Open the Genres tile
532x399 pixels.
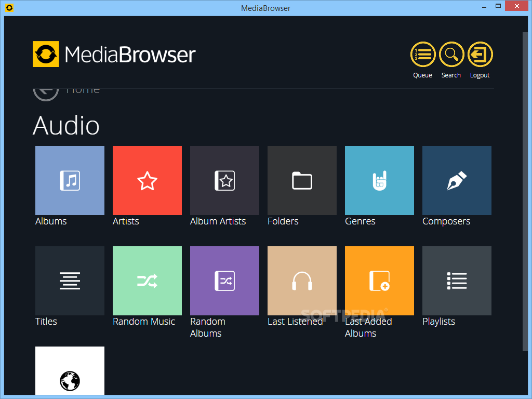pos(379,180)
